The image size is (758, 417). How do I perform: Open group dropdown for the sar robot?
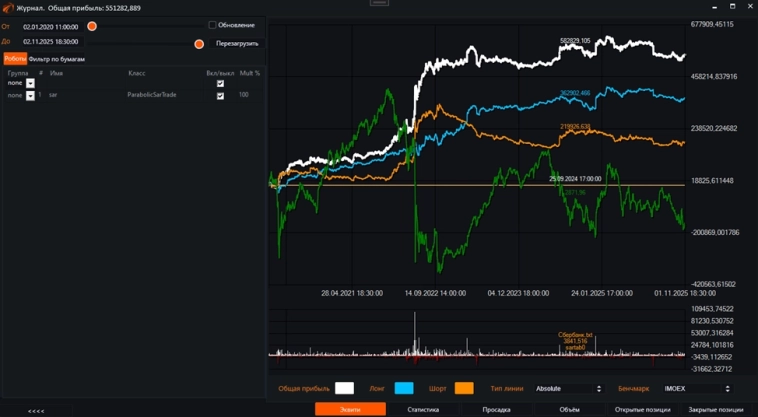(30, 95)
